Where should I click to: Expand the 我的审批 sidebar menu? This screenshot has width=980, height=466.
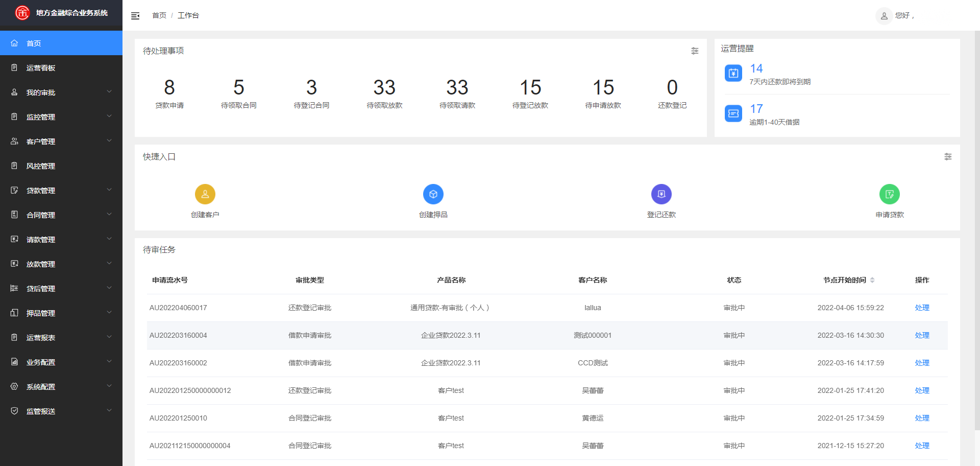(x=61, y=92)
